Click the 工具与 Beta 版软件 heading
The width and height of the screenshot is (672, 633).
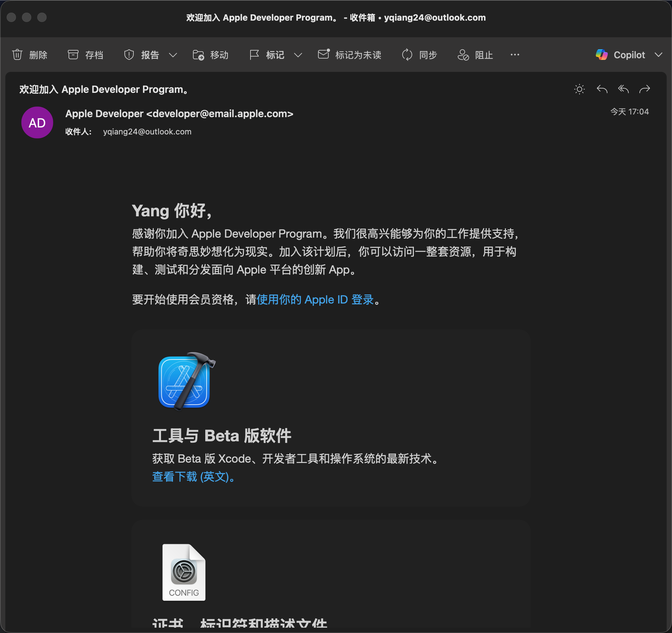tap(222, 436)
